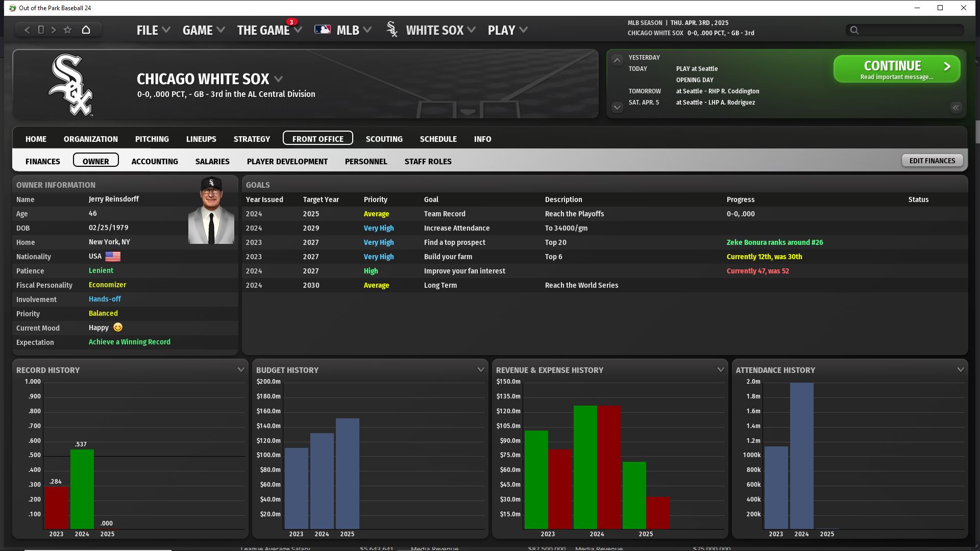Open the Budget History chart dropdown
980x551 pixels.
coord(480,369)
